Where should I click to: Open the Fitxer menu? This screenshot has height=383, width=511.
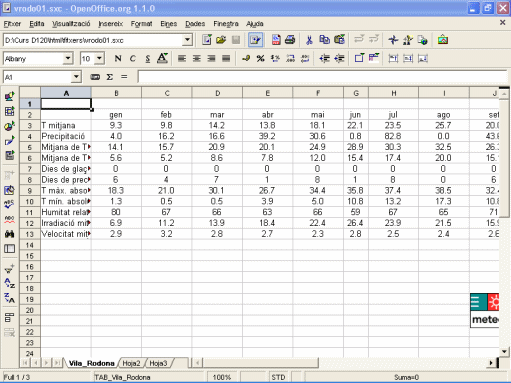pos(12,24)
